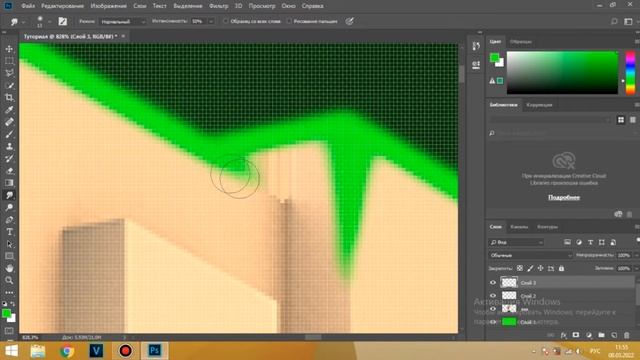Create a new layer icon
The height and width of the screenshot is (360, 640).
coord(614,336)
